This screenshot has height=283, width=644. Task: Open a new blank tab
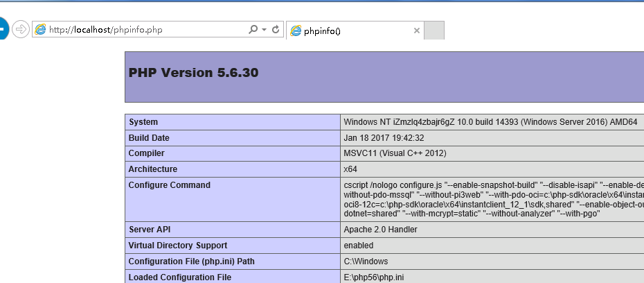pos(434,31)
